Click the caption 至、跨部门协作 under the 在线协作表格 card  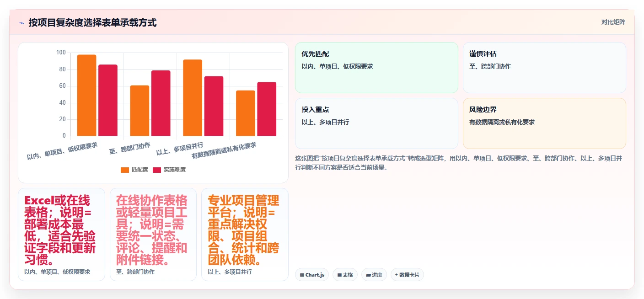tap(135, 272)
